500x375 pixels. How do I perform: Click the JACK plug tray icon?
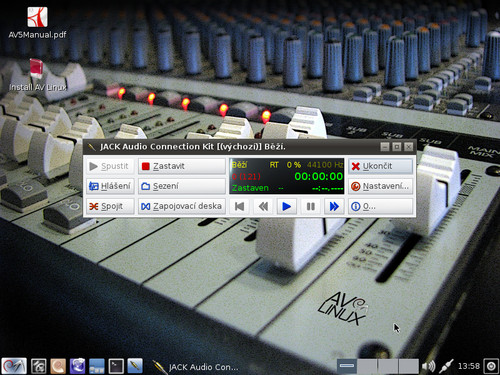[x=446, y=366]
